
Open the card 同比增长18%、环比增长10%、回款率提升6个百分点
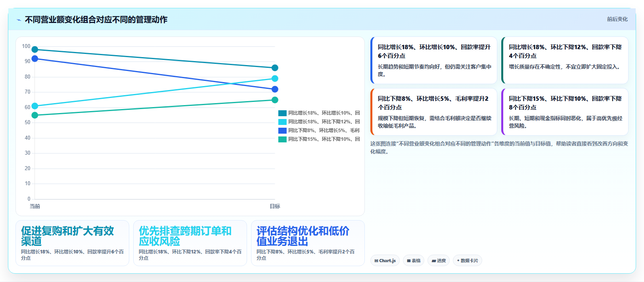434,60
